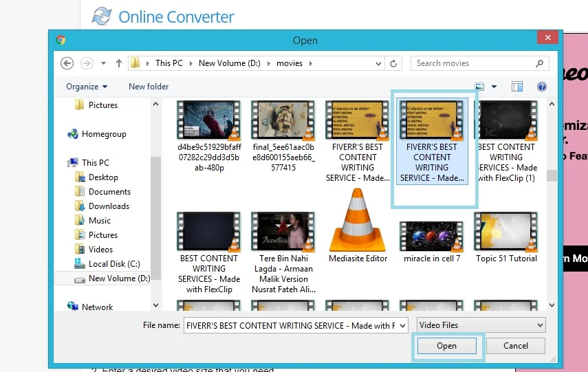Click the Help question mark icon
The image size is (588, 372).
pos(542,87)
